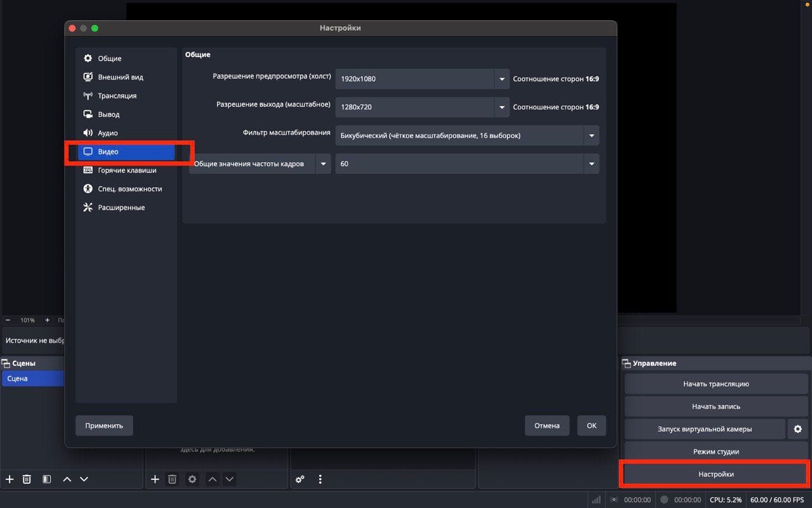Image resolution: width=812 pixels, height=508 pixels.
Task: Add a source using plus icon
Action: (155, 479)
